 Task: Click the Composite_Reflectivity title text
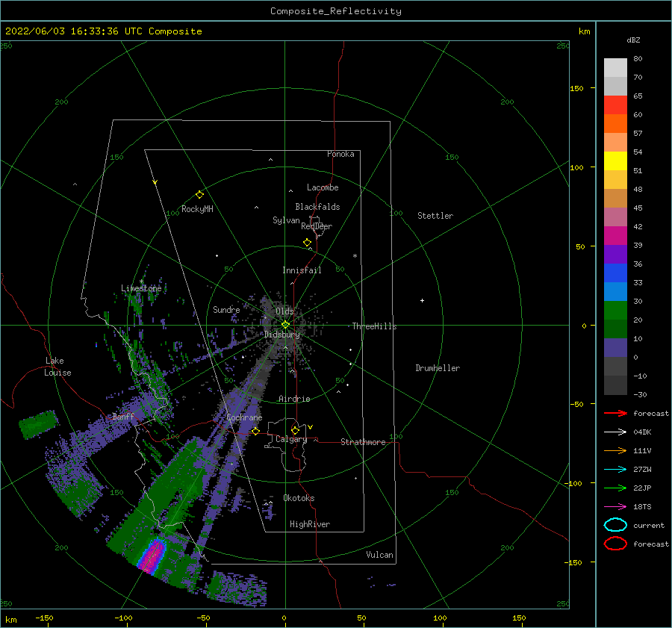tap(335, 11)
